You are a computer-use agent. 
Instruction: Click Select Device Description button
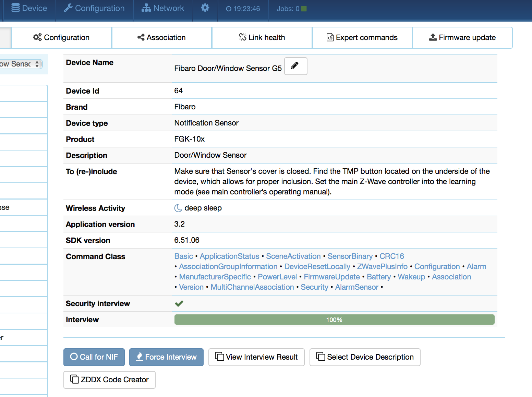tap(365, 357)
